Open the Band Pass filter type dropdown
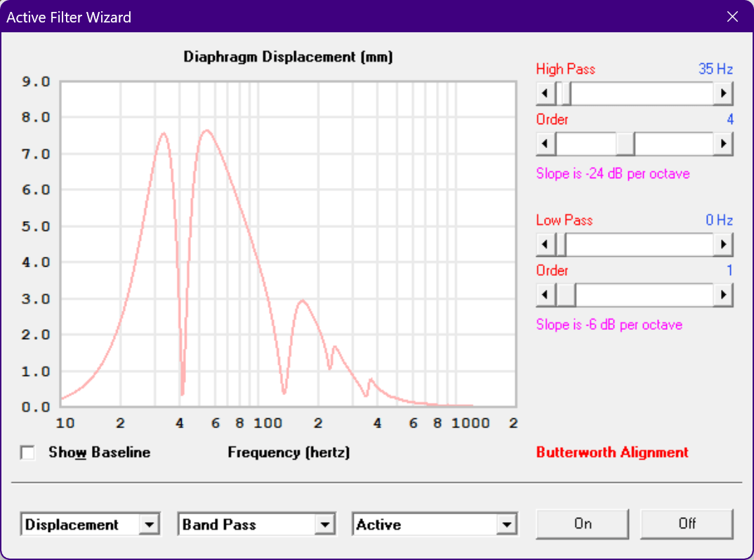This screenshot has height=560, width=754. click(x=325, y=524)
